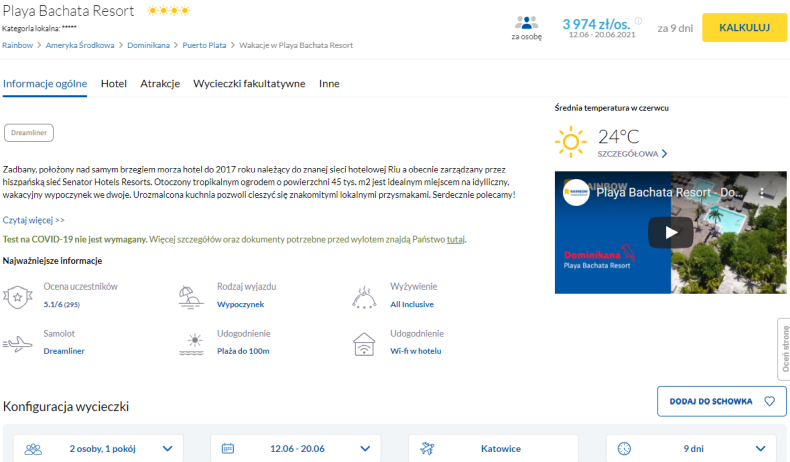Switch to Informacje ogólne tab
This screenshot has height=462, width=790.
(x=45, y=84)
